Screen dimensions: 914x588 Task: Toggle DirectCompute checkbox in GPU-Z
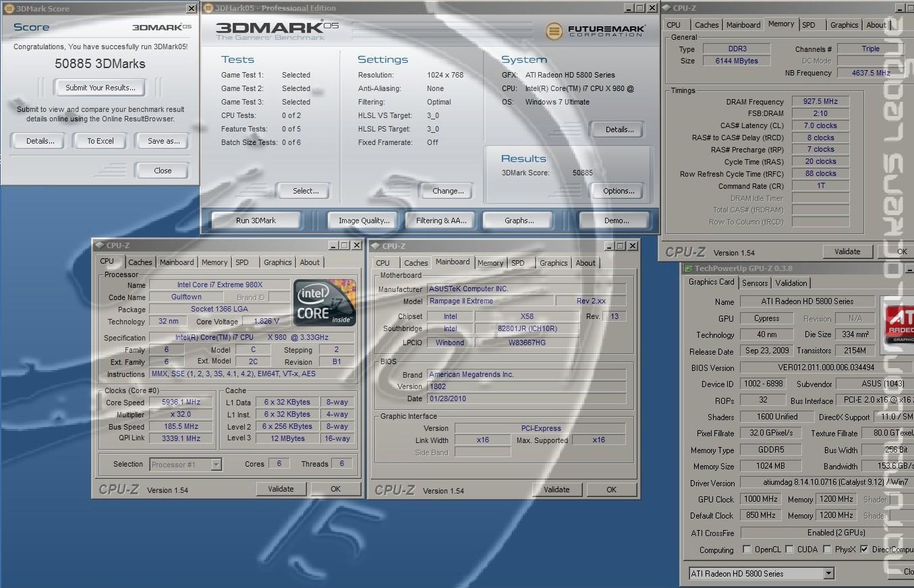pos(864,550)
